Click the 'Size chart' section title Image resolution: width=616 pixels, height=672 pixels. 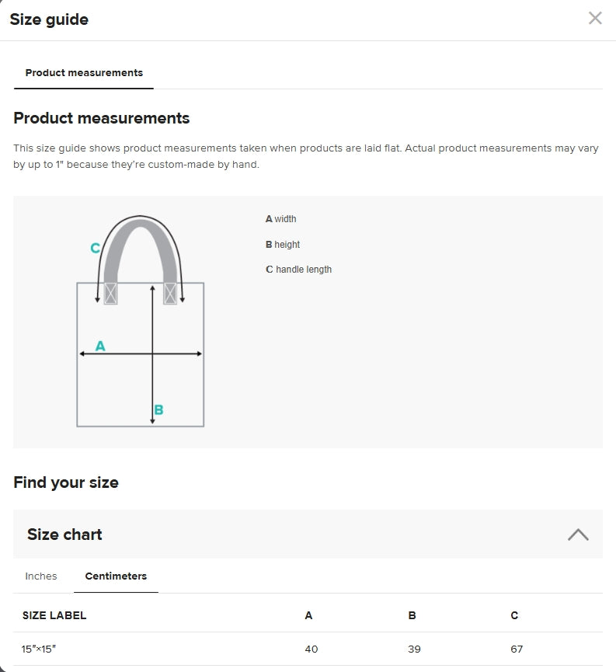pos(64,534)
